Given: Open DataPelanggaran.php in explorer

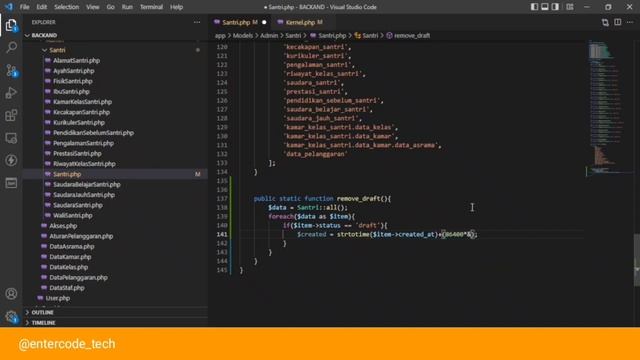Looking at the screenshot, I should coord(78,278).
